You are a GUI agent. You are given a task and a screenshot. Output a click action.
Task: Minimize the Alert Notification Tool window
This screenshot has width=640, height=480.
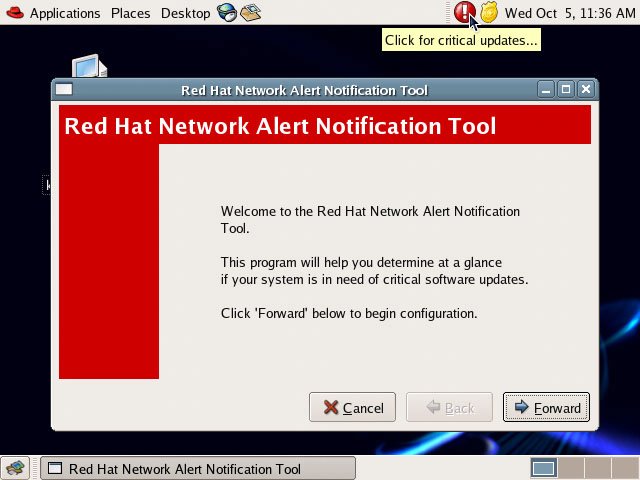pyautogui.click(x=547, y=90)
